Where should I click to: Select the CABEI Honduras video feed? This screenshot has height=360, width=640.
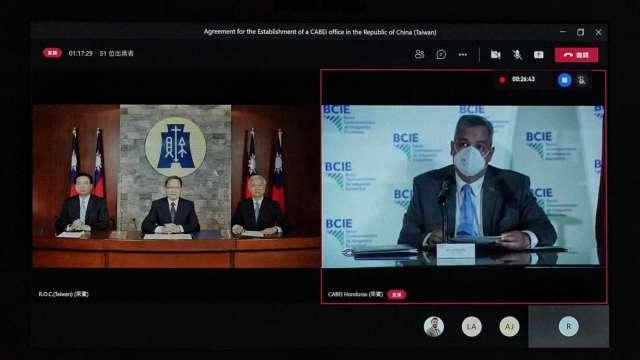pyautogui.click(x=463, y=186)
